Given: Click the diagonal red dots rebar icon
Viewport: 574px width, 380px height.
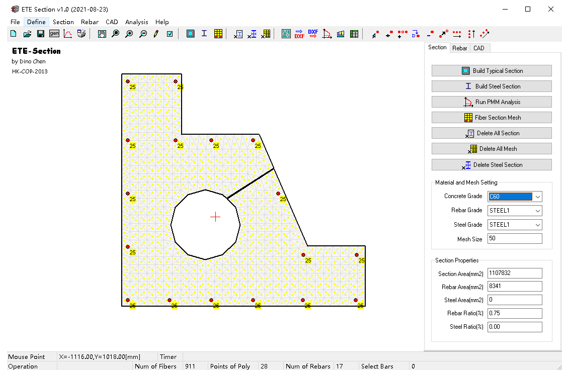Looking at the screenshot, I should [485, 34].
